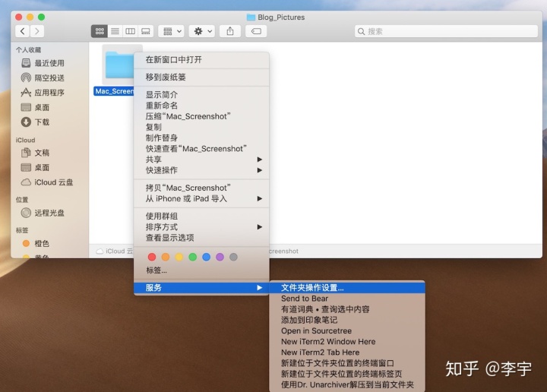The image size is (547, 392).
Task: Open 最近使用 in the sidebar
Action: click(x=49, y=63)
